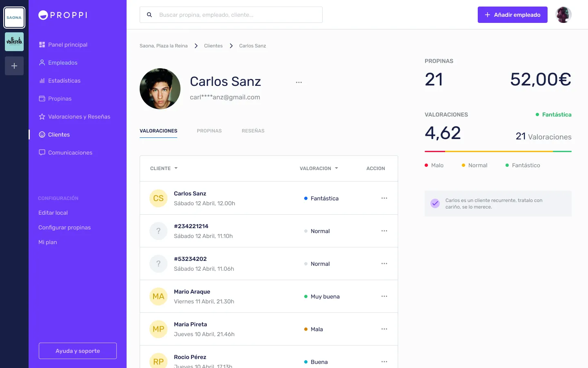Image resolution: width=588 pixels, height=368 pixels.
Task: Sort the table by CLIENTE column
Action: [163, 168]
